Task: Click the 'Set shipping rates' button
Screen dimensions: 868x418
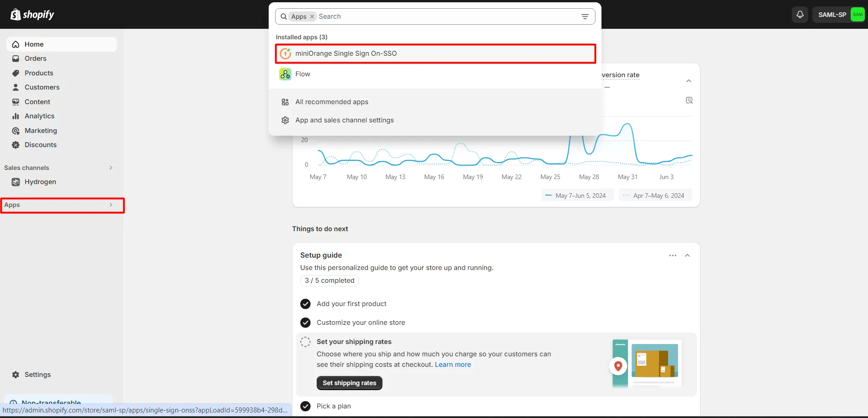Action: coord(349,383)
